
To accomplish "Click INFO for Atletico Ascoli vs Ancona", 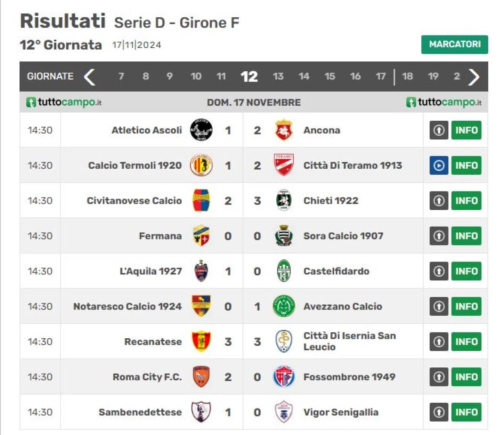I will point(466,130).
